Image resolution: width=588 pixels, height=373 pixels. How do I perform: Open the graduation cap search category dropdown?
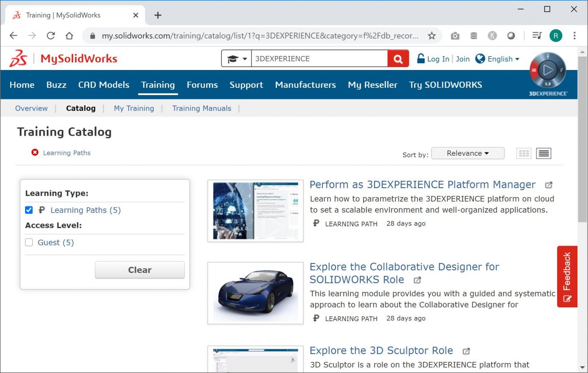237,59
